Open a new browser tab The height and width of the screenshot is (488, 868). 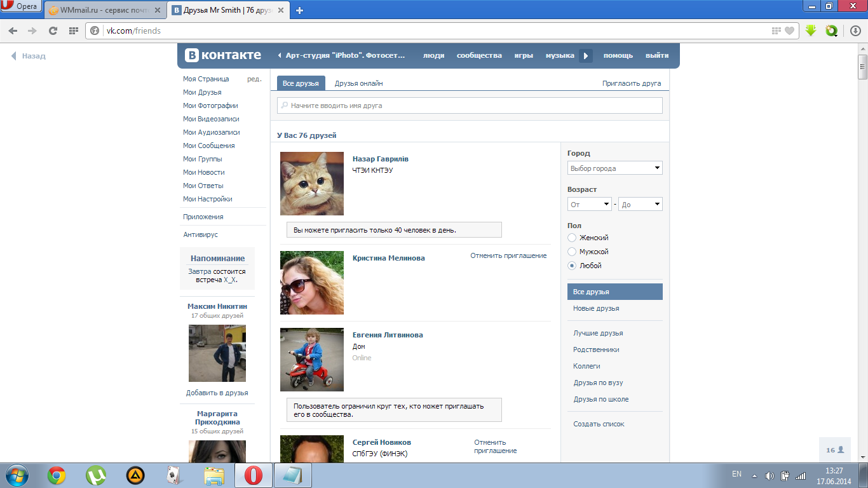point(300,10)
